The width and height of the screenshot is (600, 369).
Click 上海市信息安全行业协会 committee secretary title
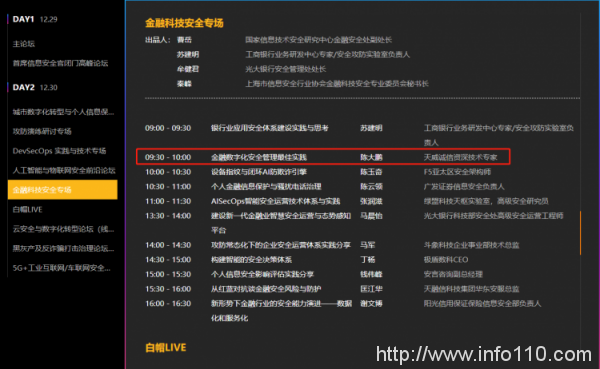(x=337, y=83)
